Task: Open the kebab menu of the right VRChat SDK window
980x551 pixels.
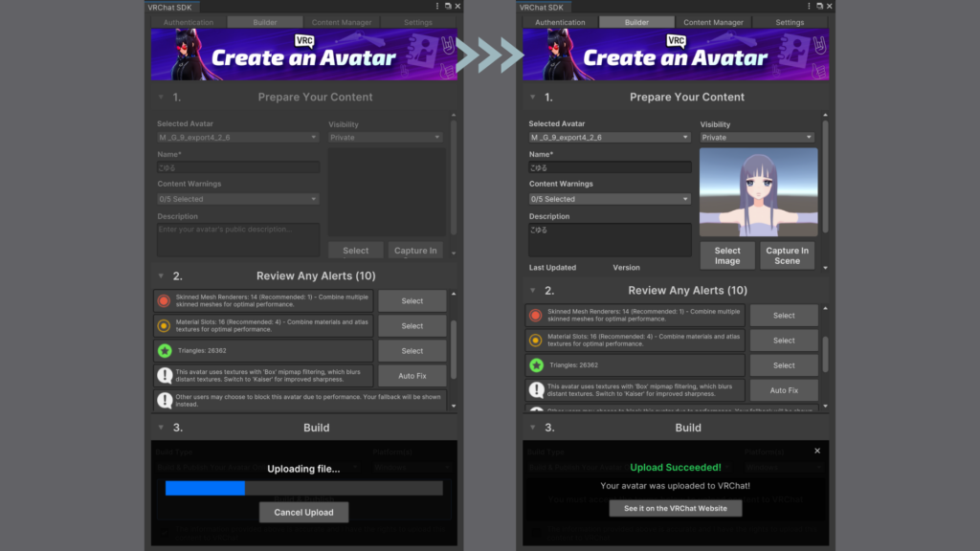Action: [810, 7]
